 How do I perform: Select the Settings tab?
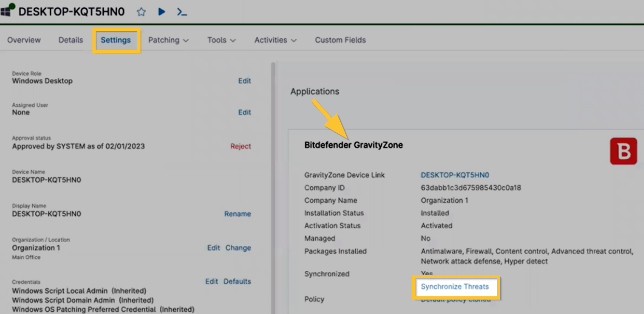pos(116,40)
